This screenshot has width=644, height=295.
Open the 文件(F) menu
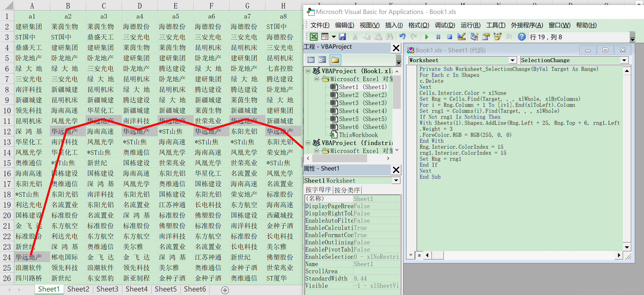pyautogui.click(x=320, y=25)
